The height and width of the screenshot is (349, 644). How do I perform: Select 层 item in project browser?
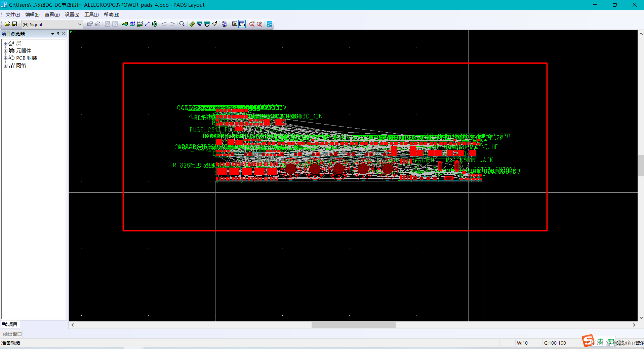[x=18, y=43]
